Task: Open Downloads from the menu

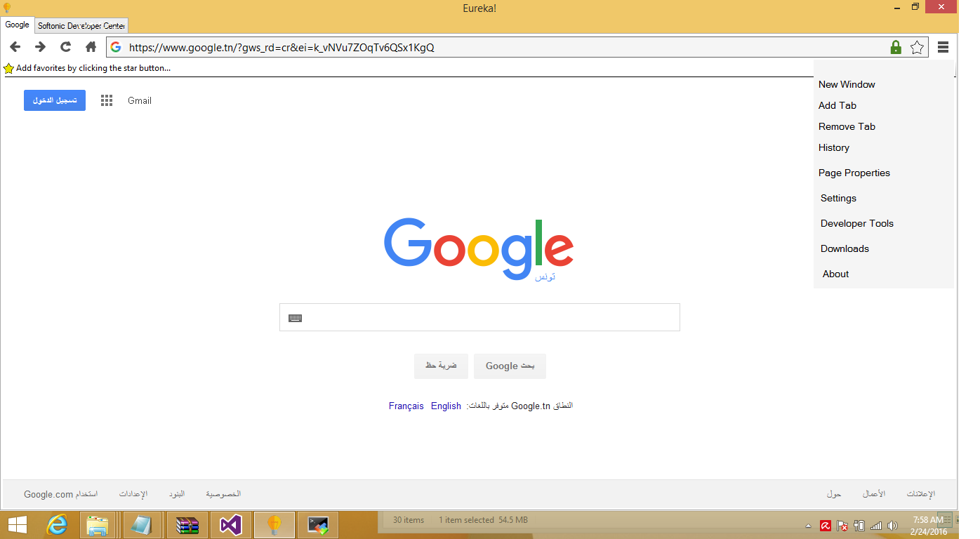Action: [845, 248]
